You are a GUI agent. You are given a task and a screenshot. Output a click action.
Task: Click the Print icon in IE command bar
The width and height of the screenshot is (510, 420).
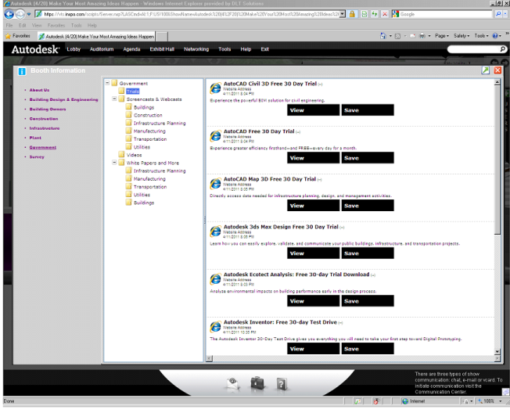point(422,36)
